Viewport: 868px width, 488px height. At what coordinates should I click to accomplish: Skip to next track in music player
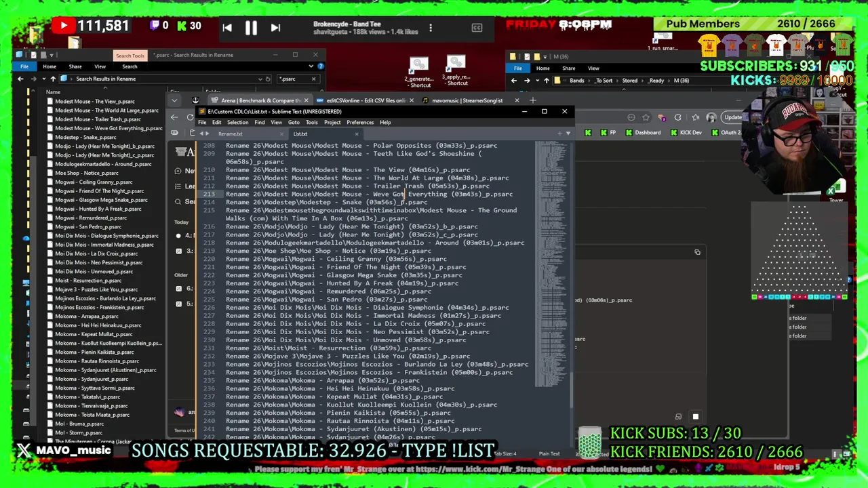point(275,28)
